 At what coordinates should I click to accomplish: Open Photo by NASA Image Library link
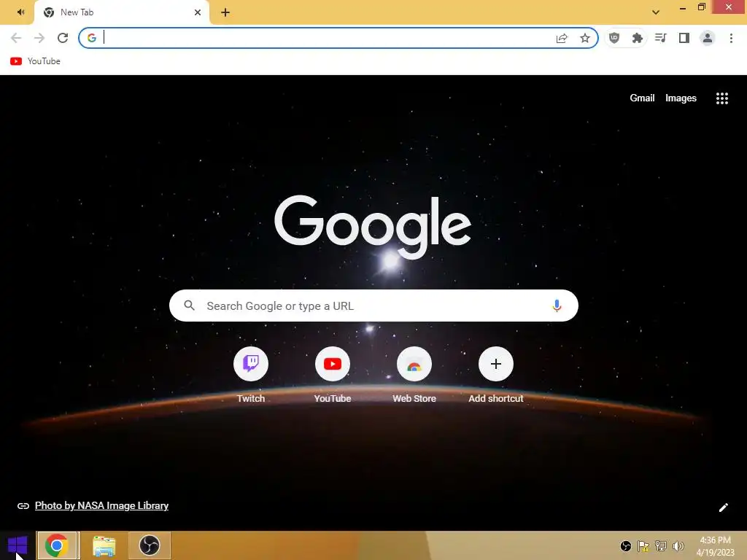click(101, 506)
